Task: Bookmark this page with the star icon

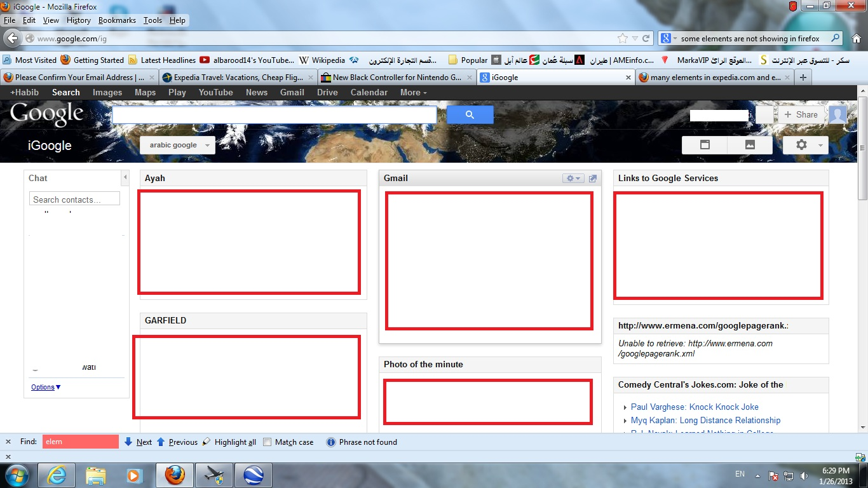Action: pos(623,38)
